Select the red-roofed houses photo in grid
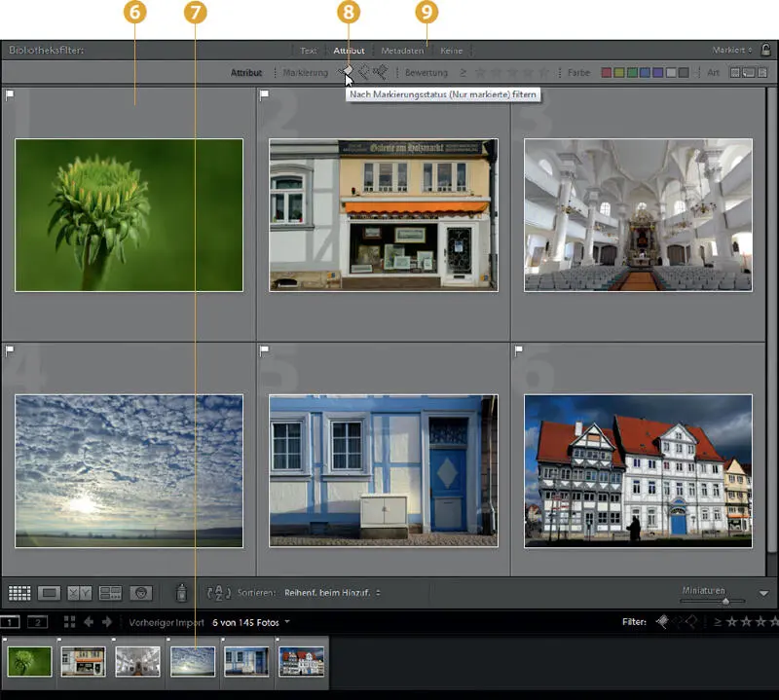 pos(638,471)
